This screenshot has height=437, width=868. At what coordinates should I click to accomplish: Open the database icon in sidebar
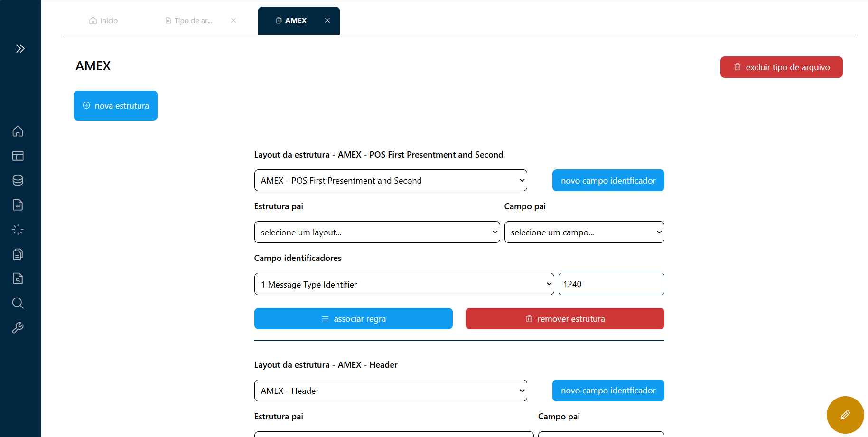(18, 180)
